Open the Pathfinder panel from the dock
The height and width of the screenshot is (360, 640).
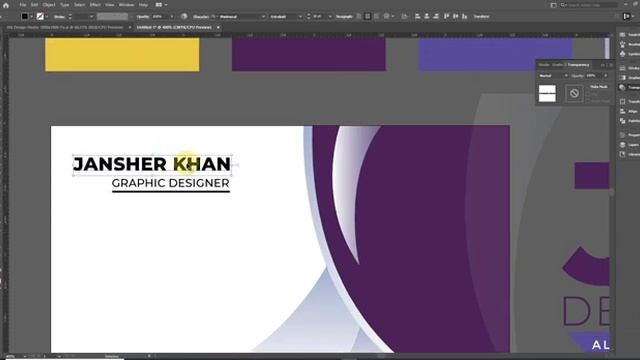click(628, 121)
